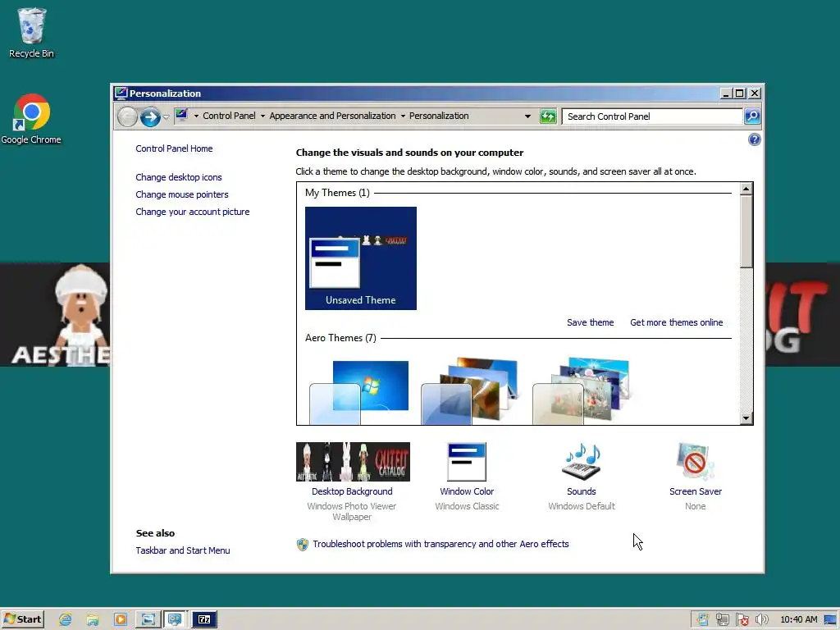Expand dropdown after Appearance and Personalization

coord(403,116)
